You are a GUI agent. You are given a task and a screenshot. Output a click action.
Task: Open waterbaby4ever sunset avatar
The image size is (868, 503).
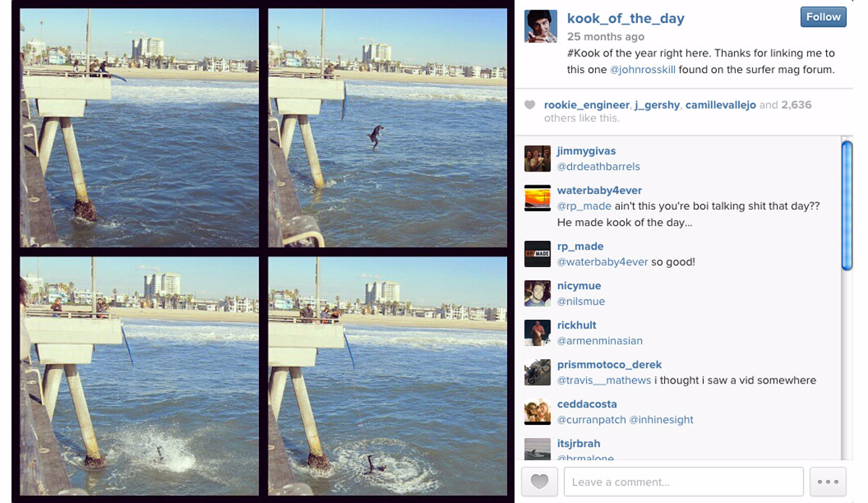[x=537, y=198]
